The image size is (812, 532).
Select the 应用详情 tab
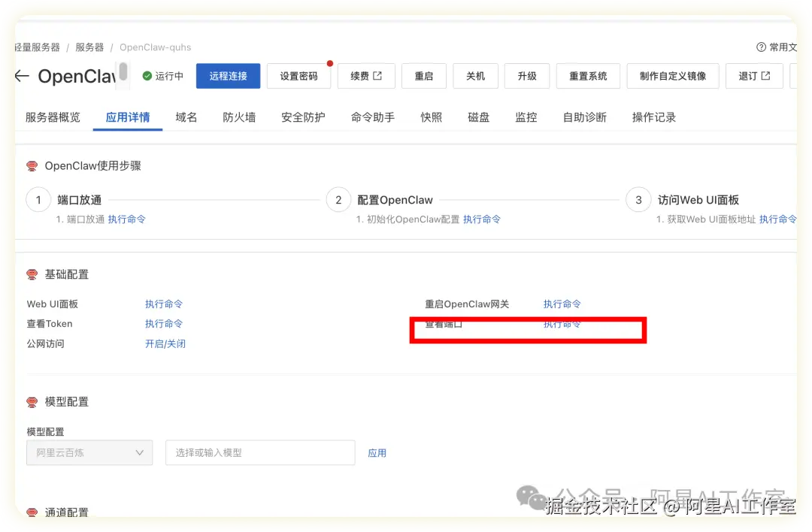point(127,117)
